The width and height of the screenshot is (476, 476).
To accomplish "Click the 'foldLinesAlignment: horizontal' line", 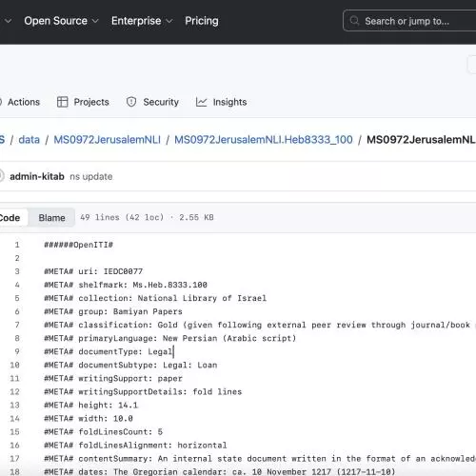I will pyautogui.click(x=135, y=445).
